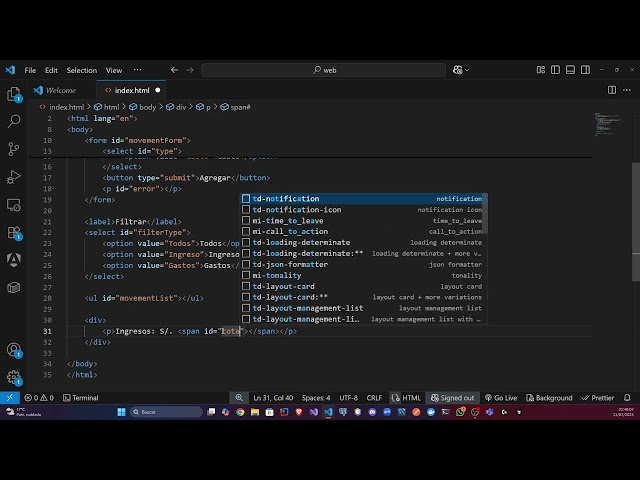Open the Remote Explorer view
Screen dimensions: 640x480
(14, 204)
